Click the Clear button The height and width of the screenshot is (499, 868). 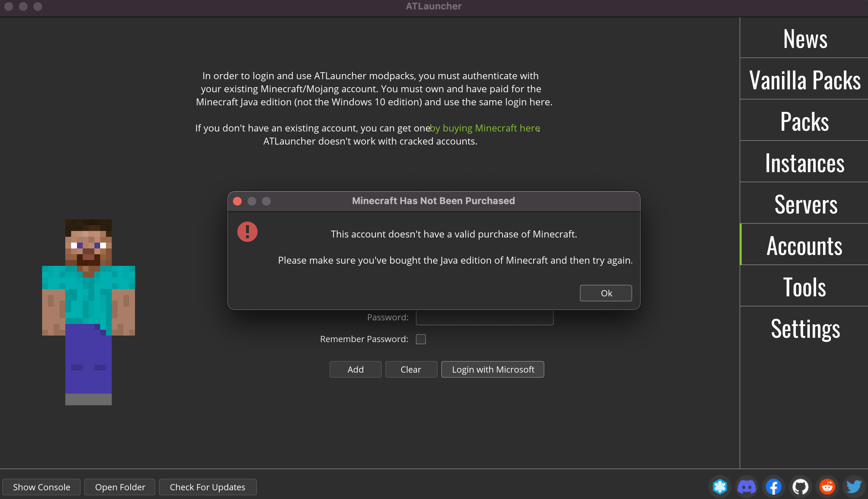point(411,369)
